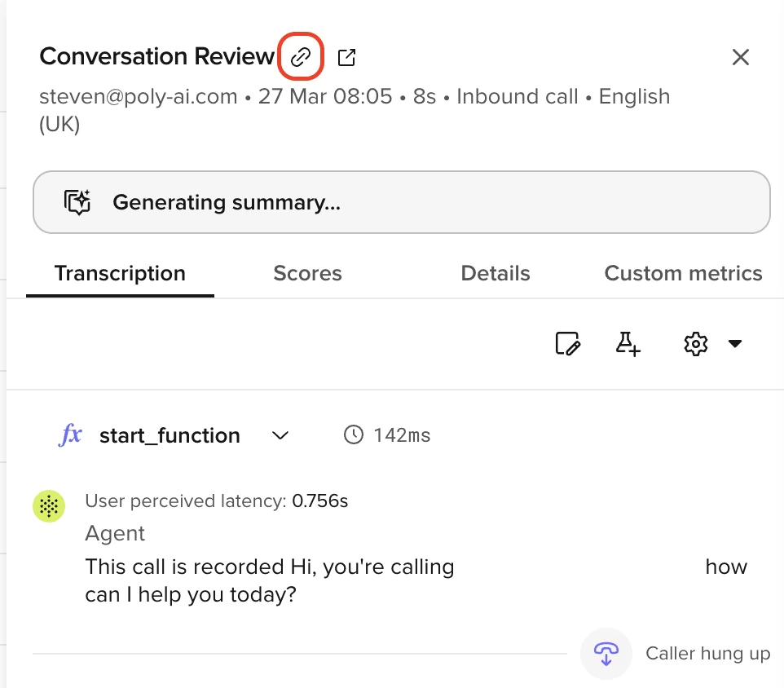Screen dimensions: 784x688
Task: Click the clock icon beside 142ms
Action: click(x=354, y=434)
